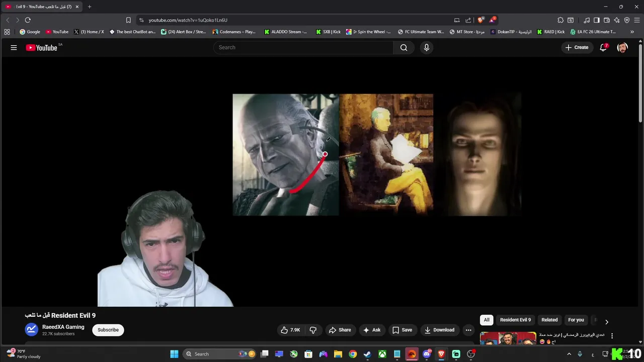Open the more actions ellipsis under the video
The image size is (644, 362).
(468, 330)
